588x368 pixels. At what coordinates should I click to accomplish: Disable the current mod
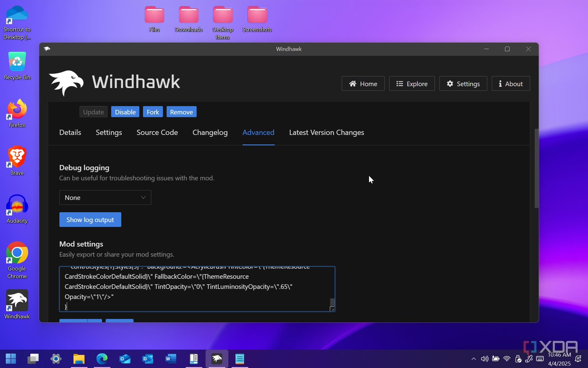tap(125, 112)
